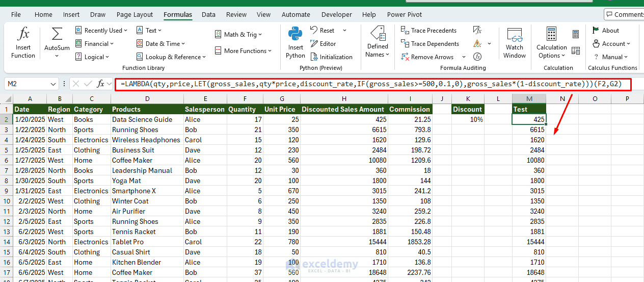The width and height of the screenshot is (644, 282).
Task: Click the Comments button
Action: (624, 14)
